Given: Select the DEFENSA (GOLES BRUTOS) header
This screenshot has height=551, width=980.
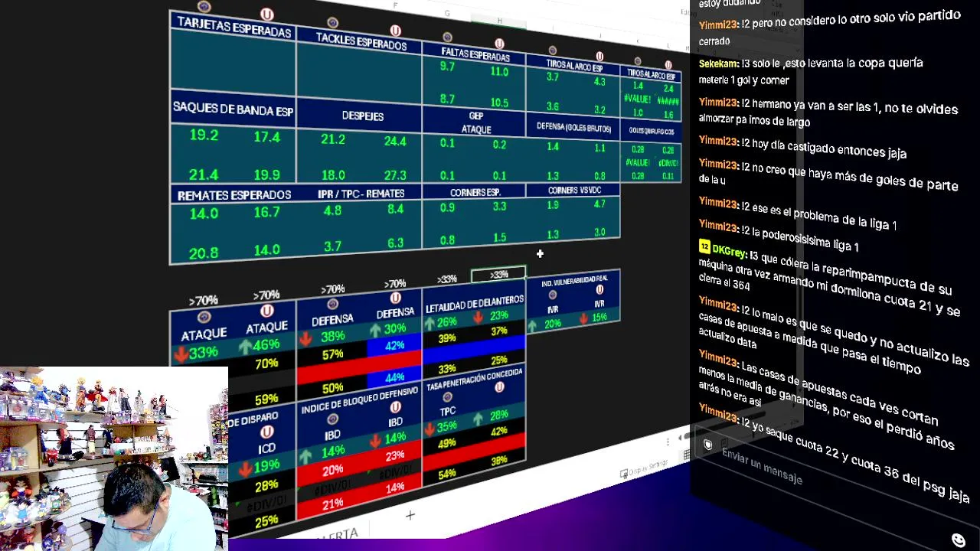Looking at the screenshot, I should [x=573, y=127].
